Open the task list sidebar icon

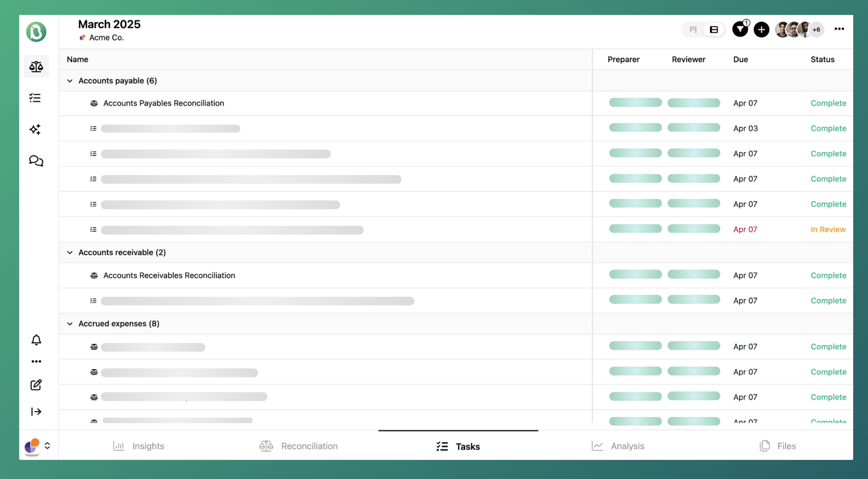tap(35, 98)
